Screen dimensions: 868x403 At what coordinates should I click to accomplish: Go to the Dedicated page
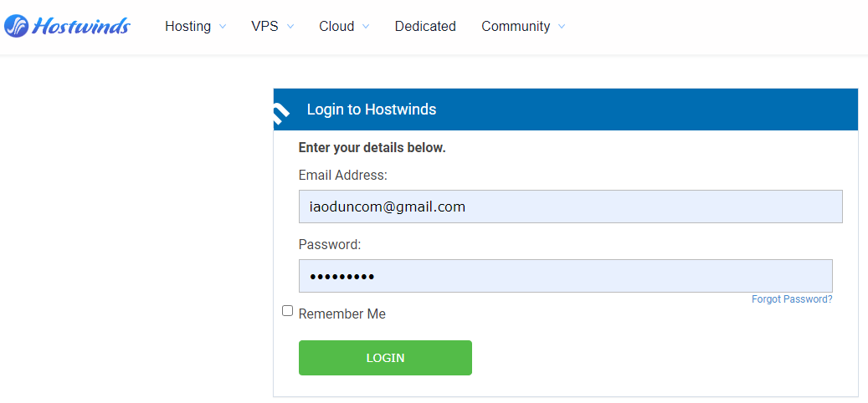pos(425,27)
